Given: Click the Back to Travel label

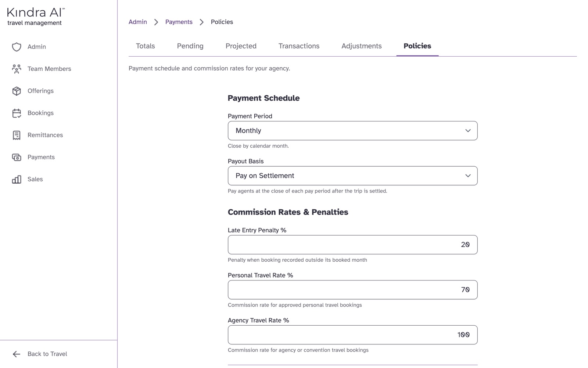Looking at the screenshot, I should (x=47, y=354).
